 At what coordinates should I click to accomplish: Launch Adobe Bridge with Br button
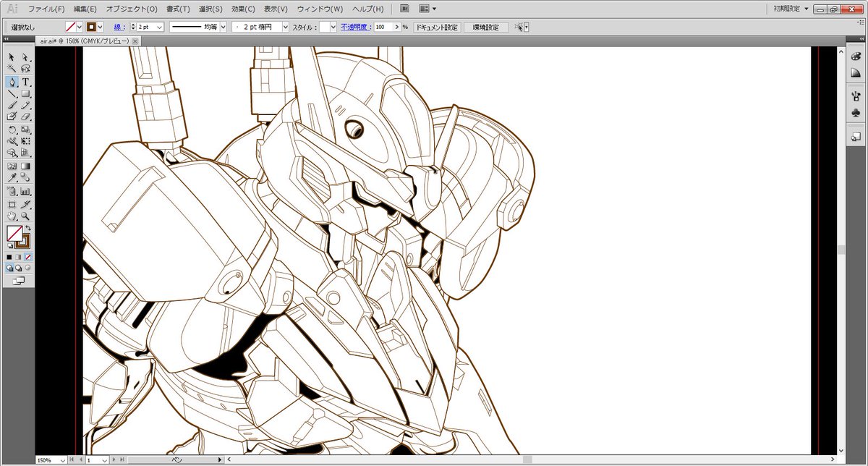(x=404, y=9)
